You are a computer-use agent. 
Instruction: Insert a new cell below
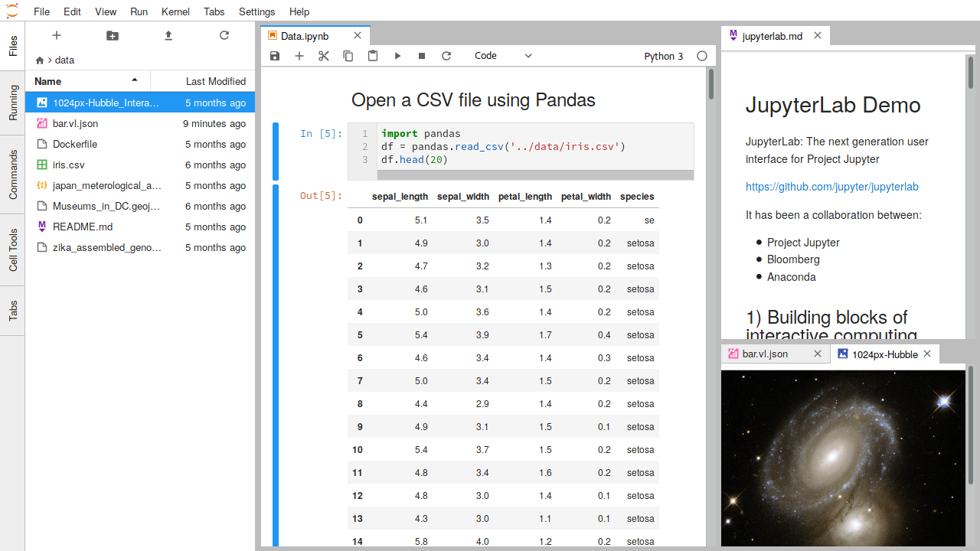(x=299, y=55)
